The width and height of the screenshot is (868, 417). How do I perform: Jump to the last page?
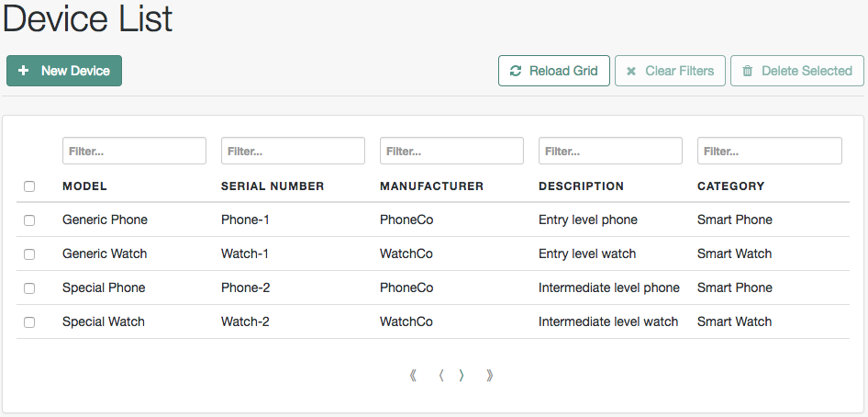coord(490,375)
